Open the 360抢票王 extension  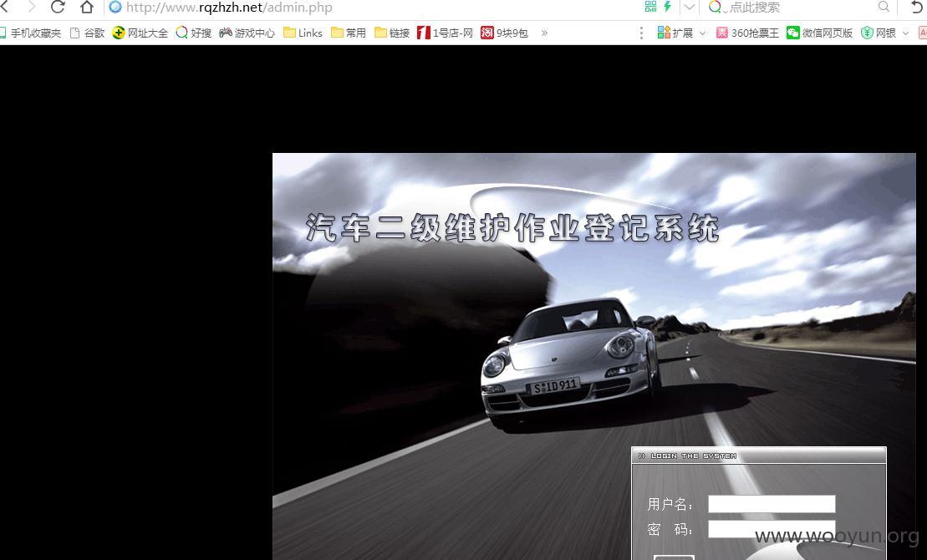tap(747, 33)
